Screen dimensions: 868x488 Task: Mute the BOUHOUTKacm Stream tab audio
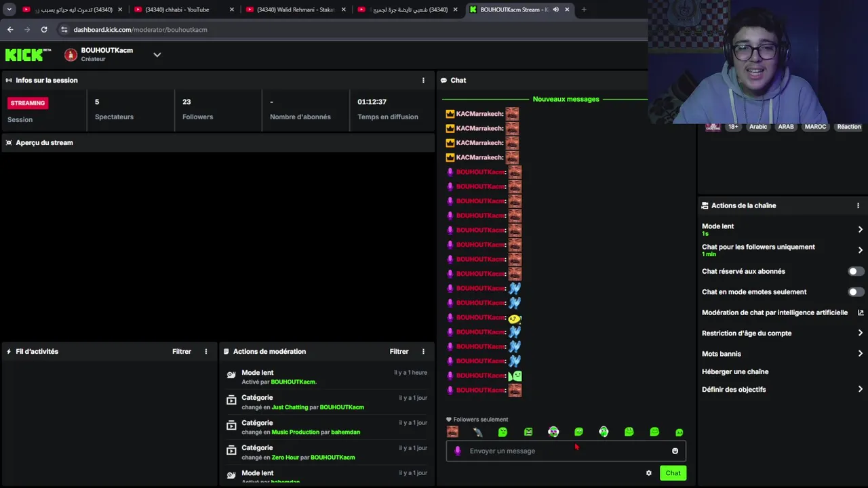(x=555, y=9)
